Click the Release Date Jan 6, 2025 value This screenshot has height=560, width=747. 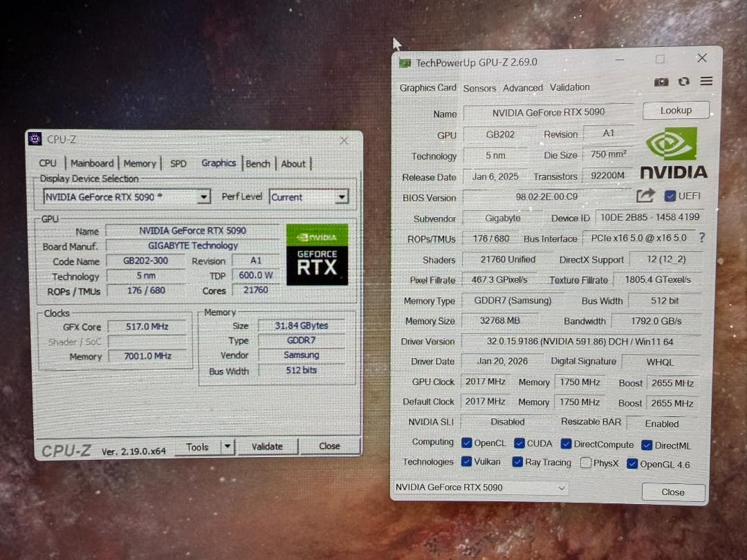(x=495, y=177)
